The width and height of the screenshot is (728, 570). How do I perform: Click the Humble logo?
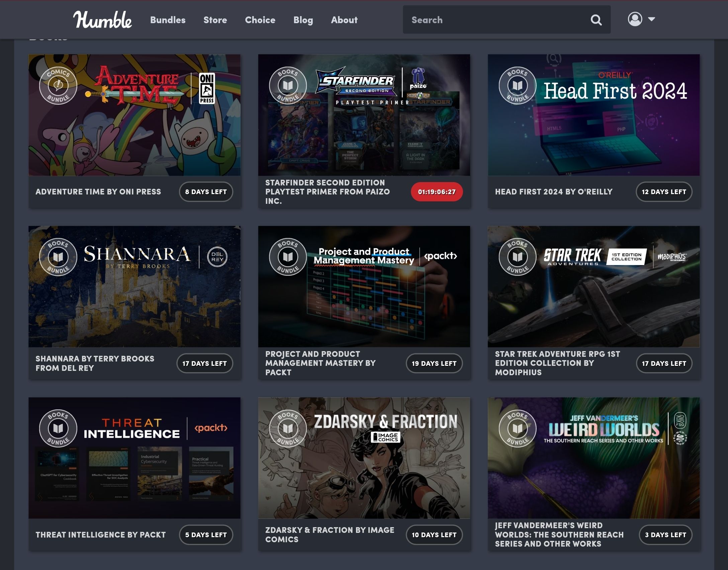(x=102, y=19)
